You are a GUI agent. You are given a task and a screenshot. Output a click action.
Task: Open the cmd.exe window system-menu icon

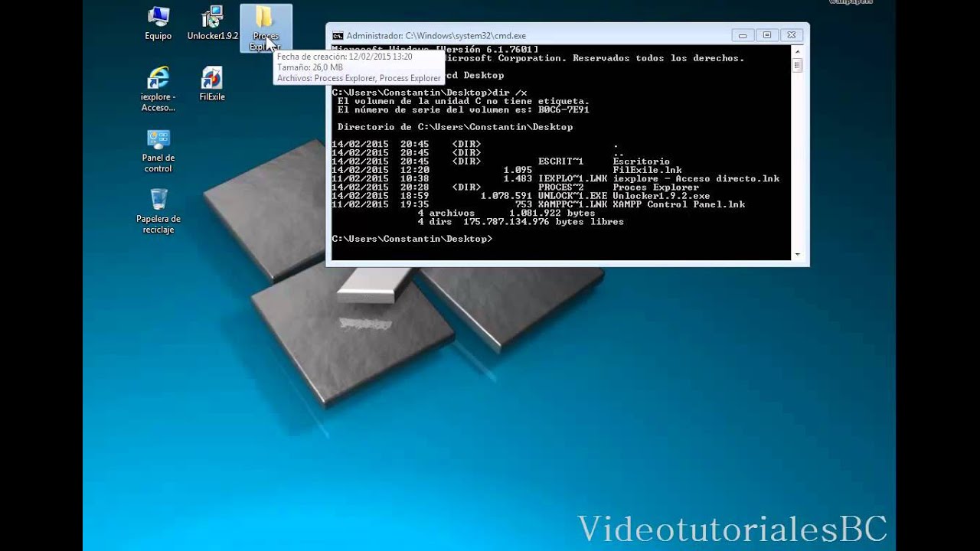click(x=338, y=35)
